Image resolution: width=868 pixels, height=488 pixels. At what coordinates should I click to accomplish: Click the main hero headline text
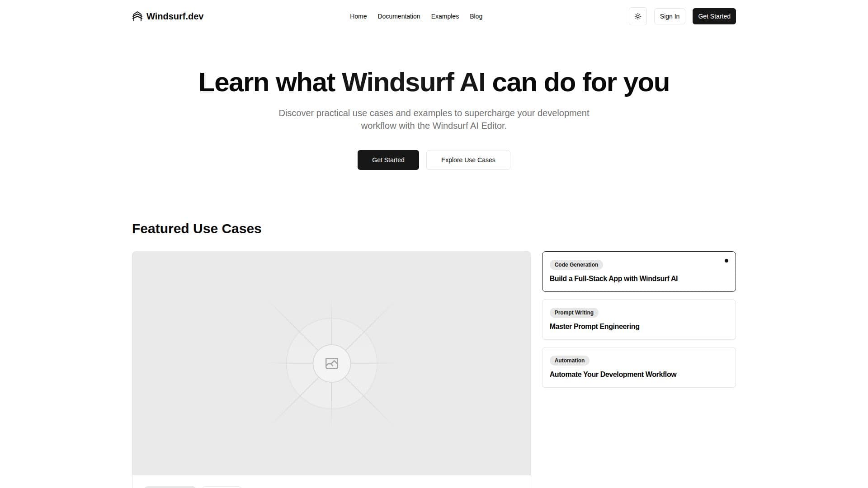434,82
